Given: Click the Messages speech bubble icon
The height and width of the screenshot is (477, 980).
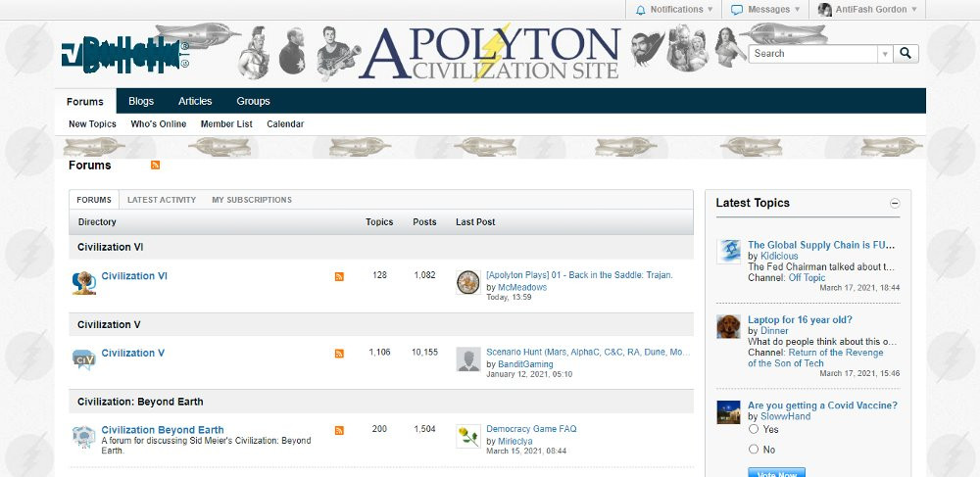Looking at the screenshot, I should 737,10.
